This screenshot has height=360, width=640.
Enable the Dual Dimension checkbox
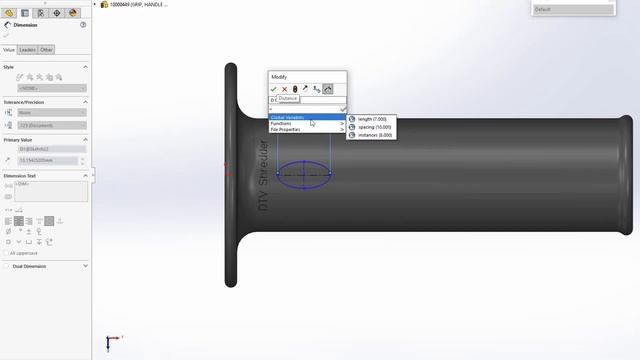point(6,266)
